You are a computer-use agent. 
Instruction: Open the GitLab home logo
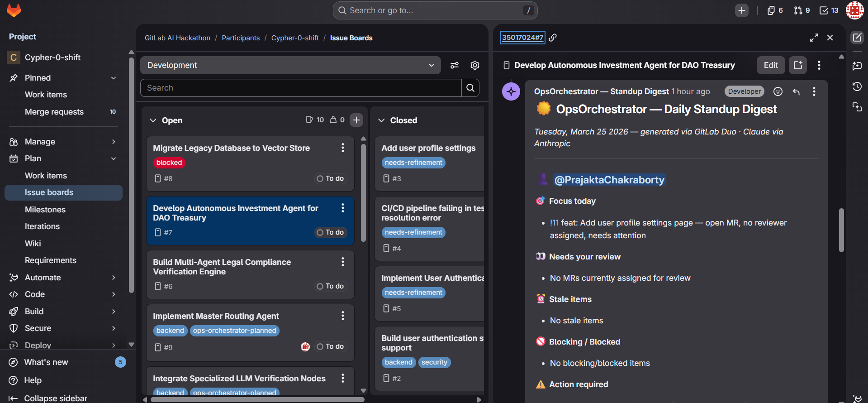coord(14,10)
